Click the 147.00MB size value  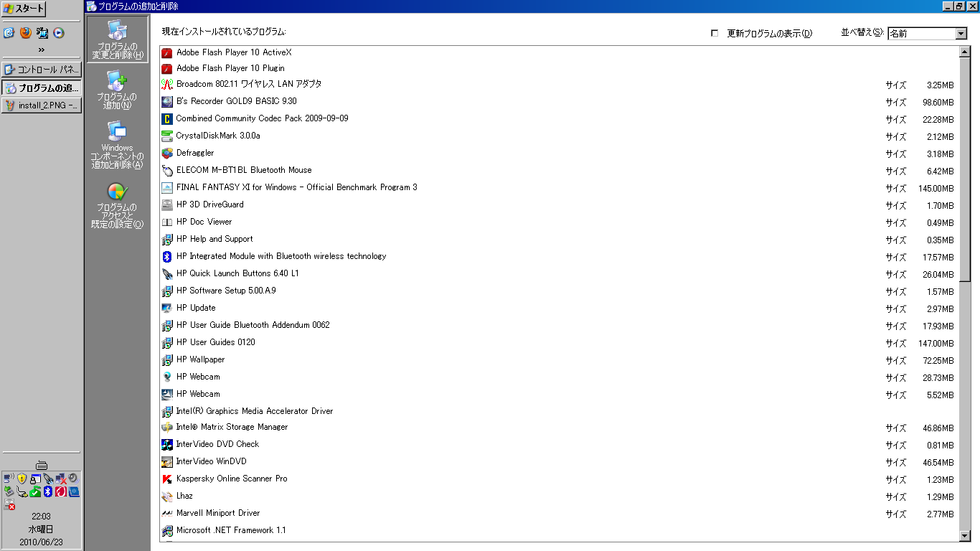(x=936, y=344)
